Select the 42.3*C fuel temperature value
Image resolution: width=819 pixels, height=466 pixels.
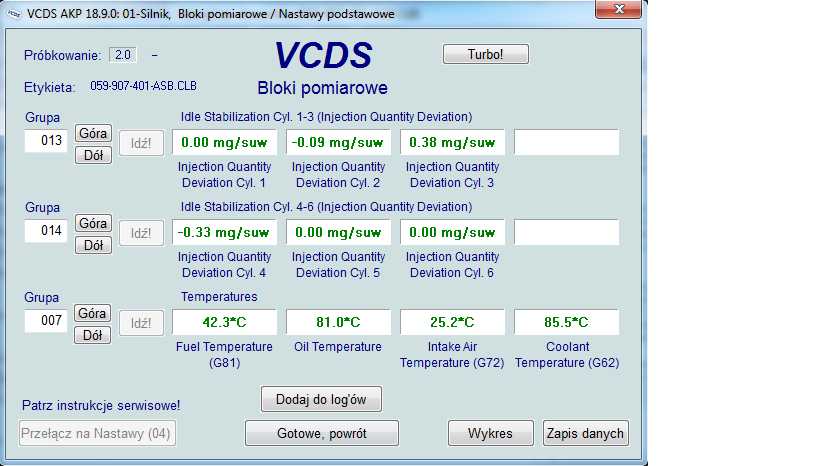(x=224, y=322)
